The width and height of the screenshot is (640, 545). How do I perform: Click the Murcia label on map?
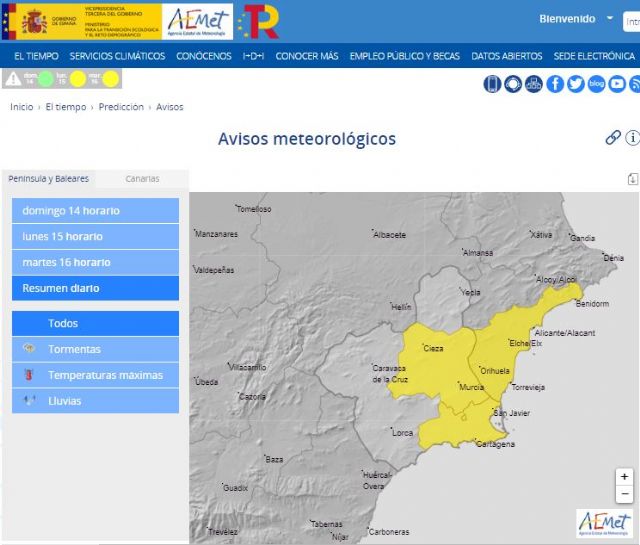pos(471,387)
